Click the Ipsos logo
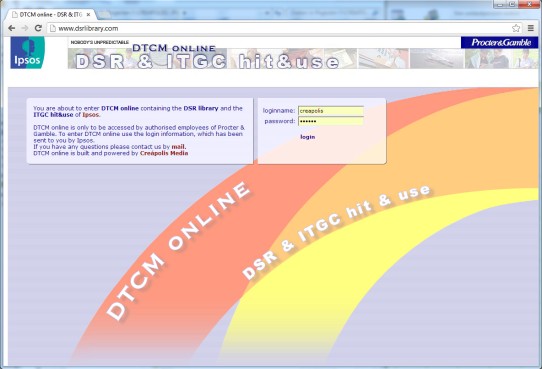This screenshot has width=542, height=369. point(28,53)
